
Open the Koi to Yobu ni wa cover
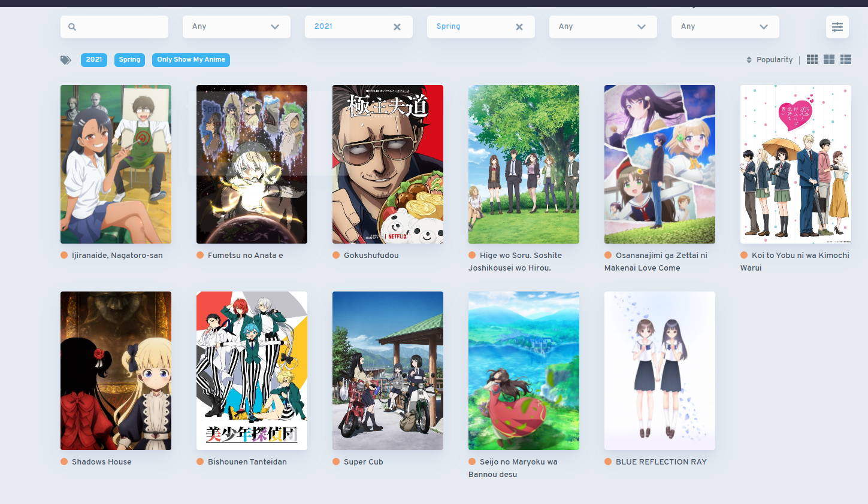tap(796, 164)
